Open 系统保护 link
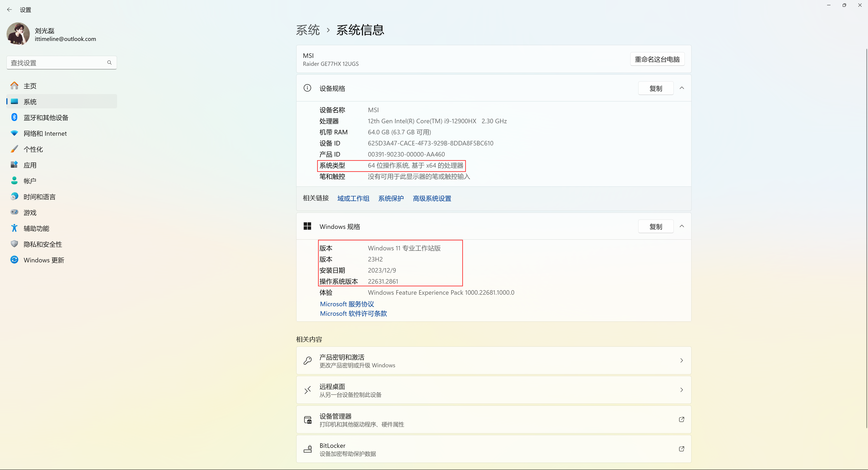This screenshot has width=868, height=470. pyautogui.click(x=391, y=198)
